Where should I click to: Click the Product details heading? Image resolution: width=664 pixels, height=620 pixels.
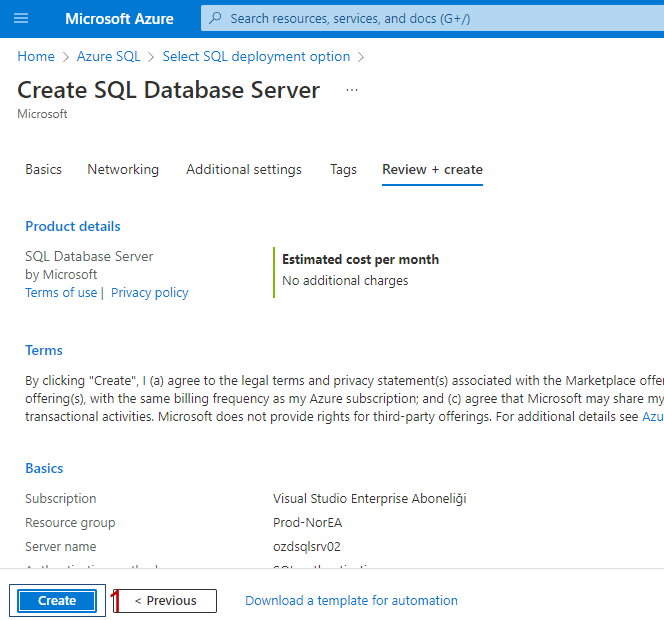click(73, 226)
